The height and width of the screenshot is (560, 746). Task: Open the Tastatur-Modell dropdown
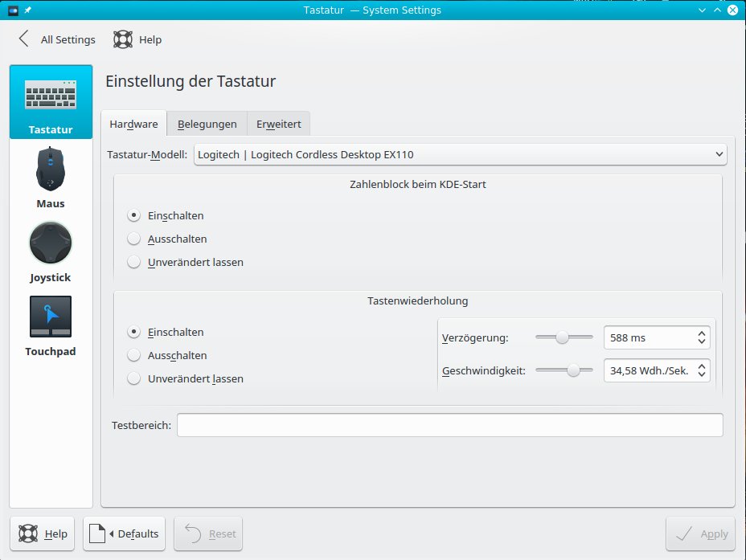click(x=460, y=154)
